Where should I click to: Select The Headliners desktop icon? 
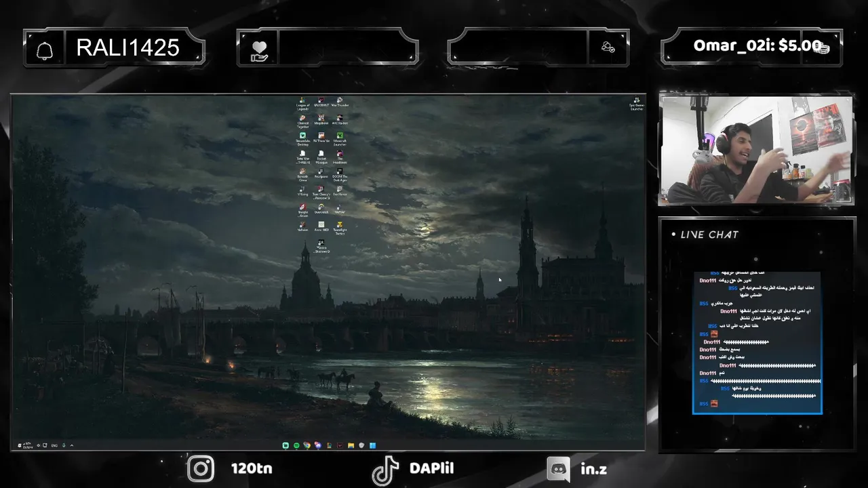coord(340,157)
